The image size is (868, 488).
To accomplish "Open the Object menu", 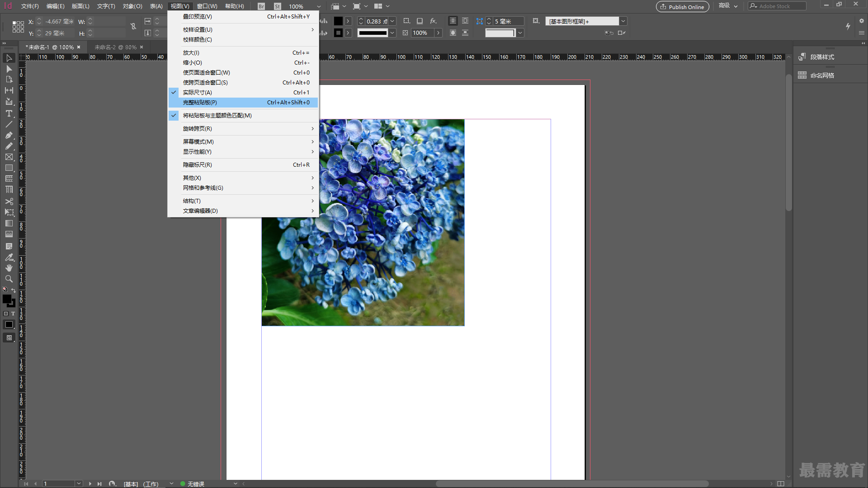I will 132,6.
